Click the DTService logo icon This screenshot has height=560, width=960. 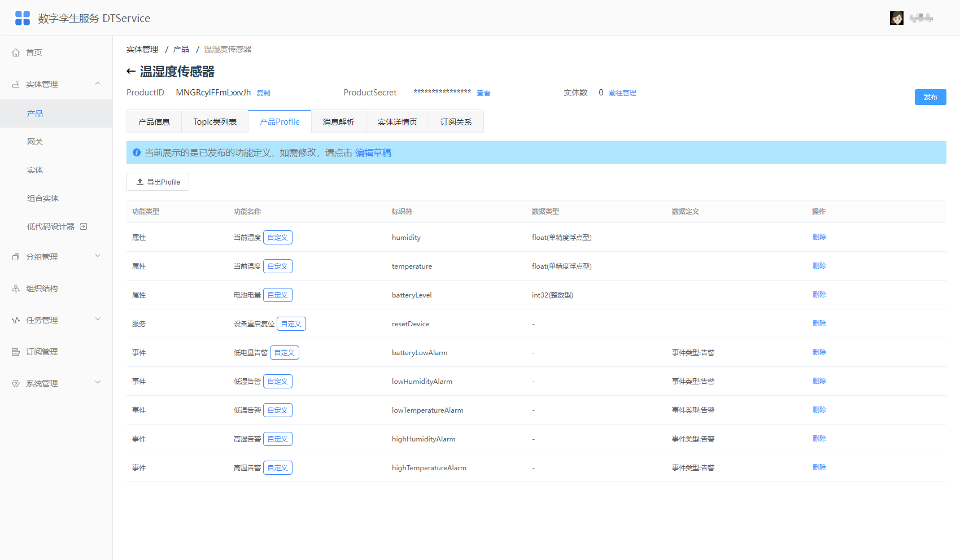pos(23,18)
